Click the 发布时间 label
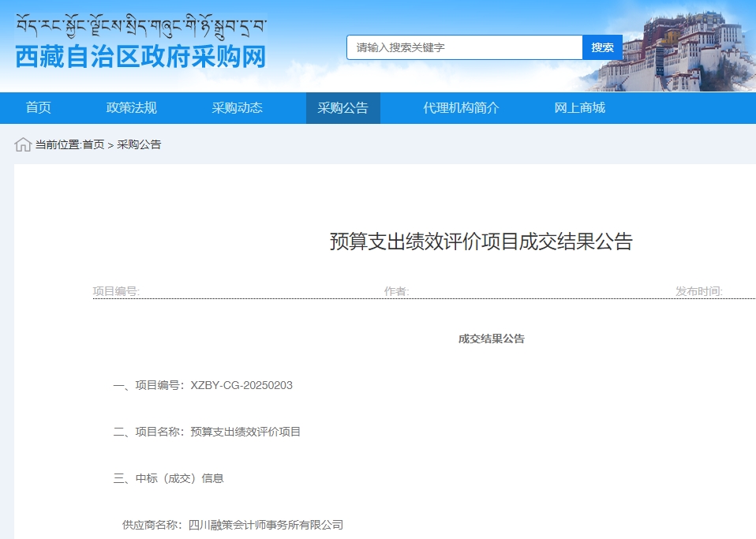Image resolution: width=756 pixels, height=539 pixels. click(x=698, y=291)
